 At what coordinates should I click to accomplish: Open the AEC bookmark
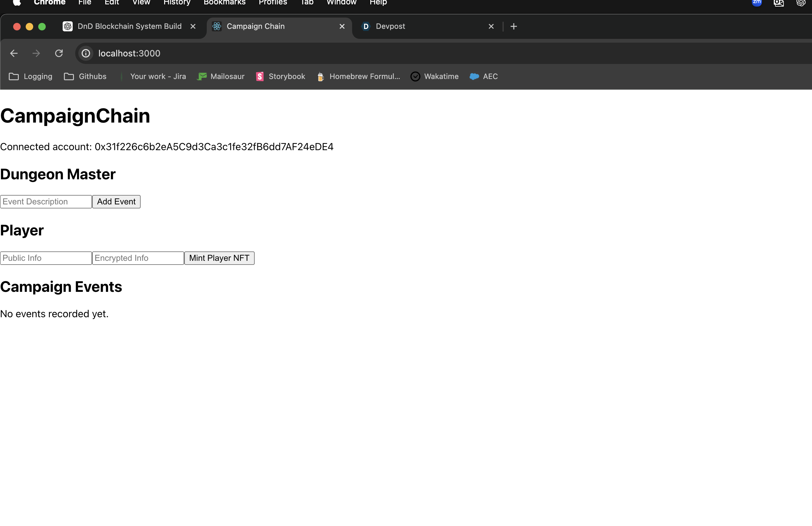point(483,76)
